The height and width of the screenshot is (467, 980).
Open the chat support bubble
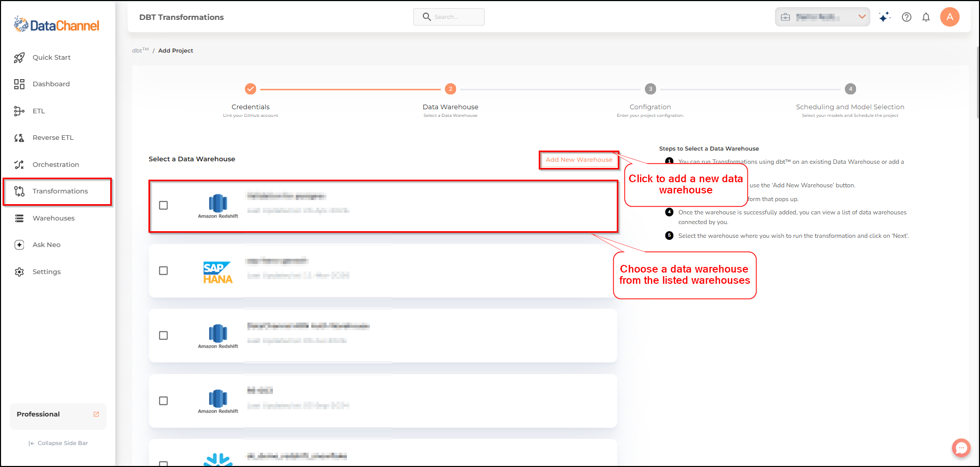(x=961, y=448)
